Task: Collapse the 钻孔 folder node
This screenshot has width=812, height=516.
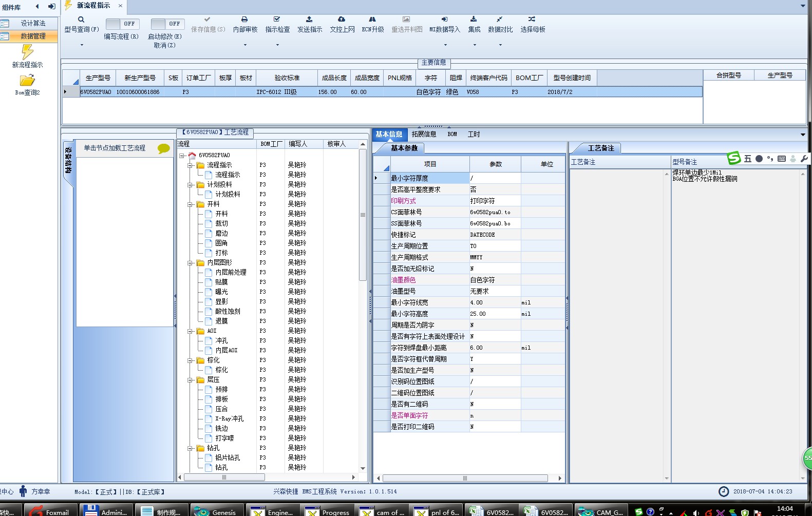Action: point(190,448)
